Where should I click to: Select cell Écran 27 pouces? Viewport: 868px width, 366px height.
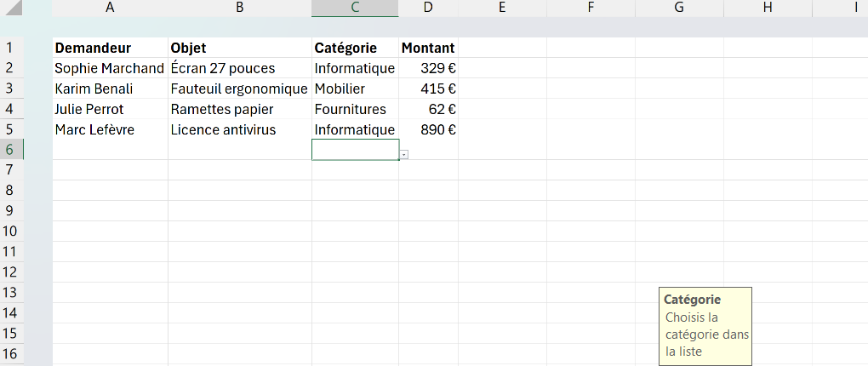(240, 68)
